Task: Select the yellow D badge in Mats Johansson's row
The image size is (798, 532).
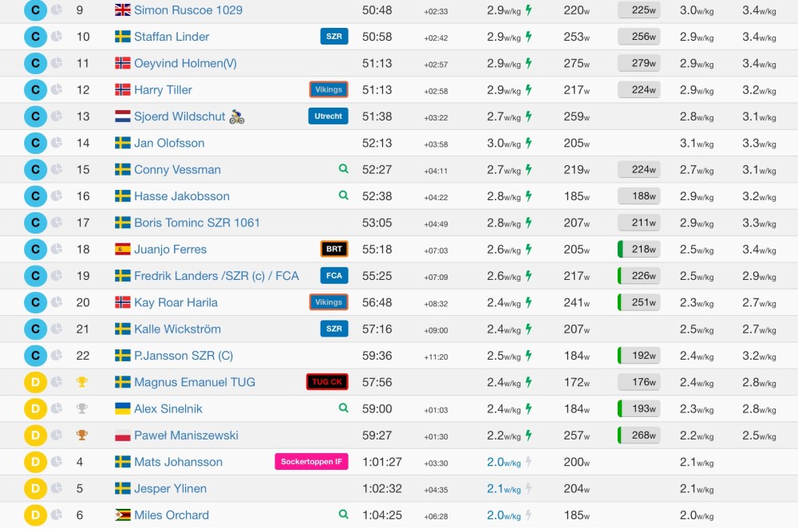Action: [x=35, y=462]
